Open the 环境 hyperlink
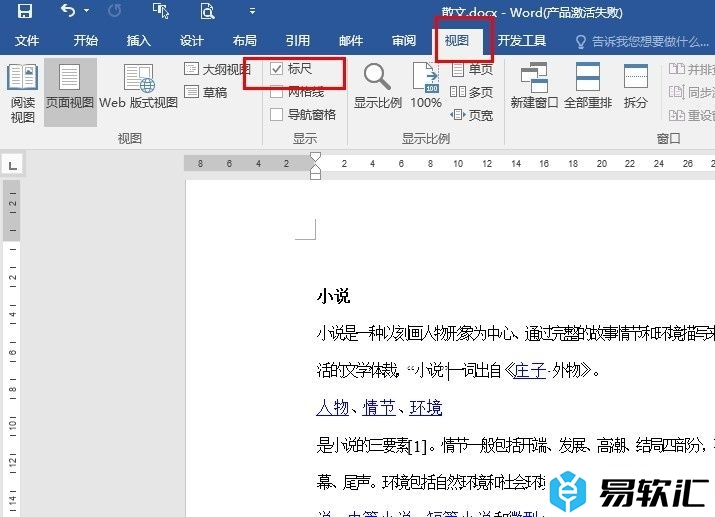The height and width of the screenshot is (517, 715). (426, 407)
